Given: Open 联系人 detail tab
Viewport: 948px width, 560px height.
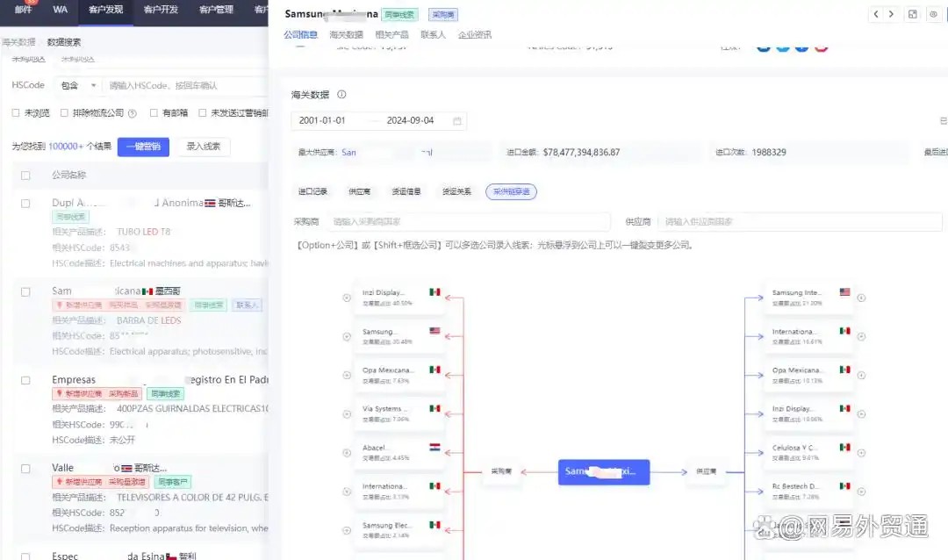Looking at the screenshot, I should coord(433,34).
